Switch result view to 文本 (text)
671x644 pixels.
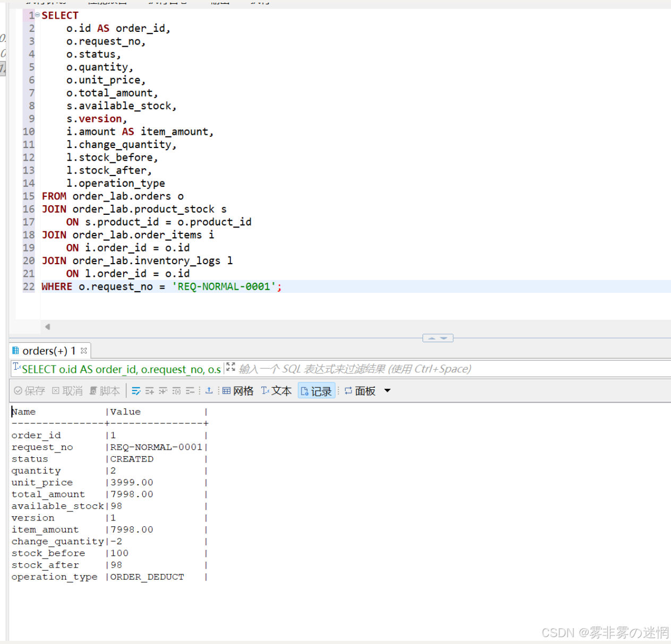coord(277,391)
